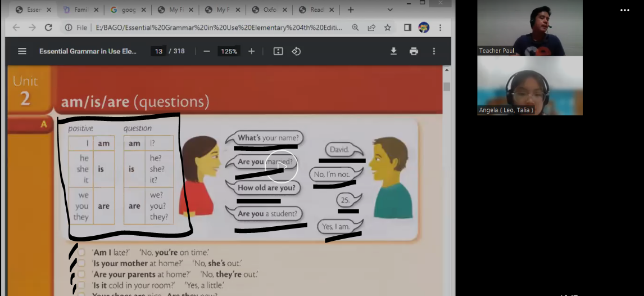Open the meeting options three-dot menu
Viewport: 644px width, 296px height.
625,10
